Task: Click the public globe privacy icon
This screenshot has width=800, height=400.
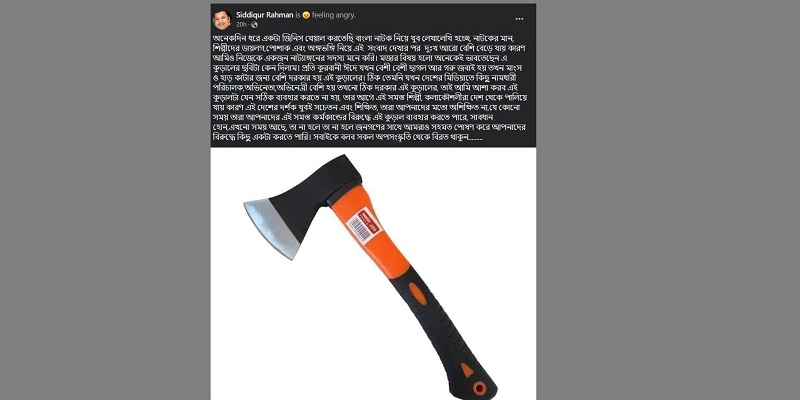Action: click(x=254, y=24)
